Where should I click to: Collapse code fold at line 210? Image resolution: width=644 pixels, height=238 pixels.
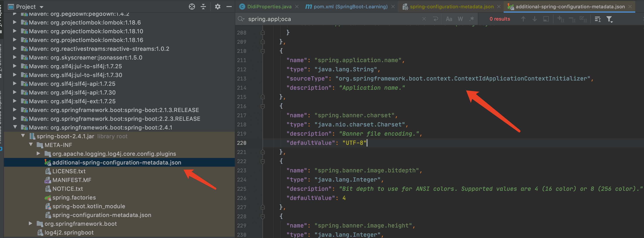coord(263,51)
